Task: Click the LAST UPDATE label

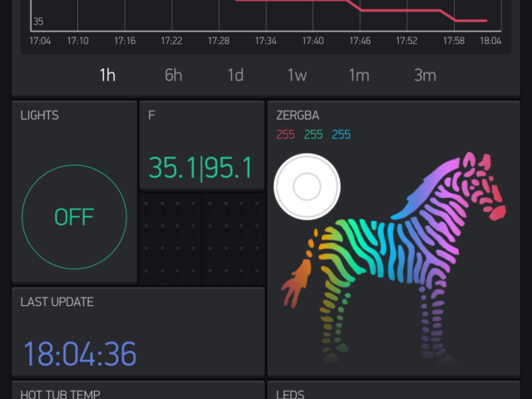Action: [x=57, y=302]
